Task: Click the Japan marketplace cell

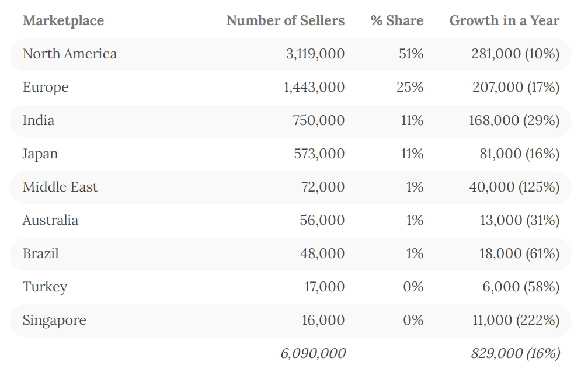Action: (x=40, y=154)
